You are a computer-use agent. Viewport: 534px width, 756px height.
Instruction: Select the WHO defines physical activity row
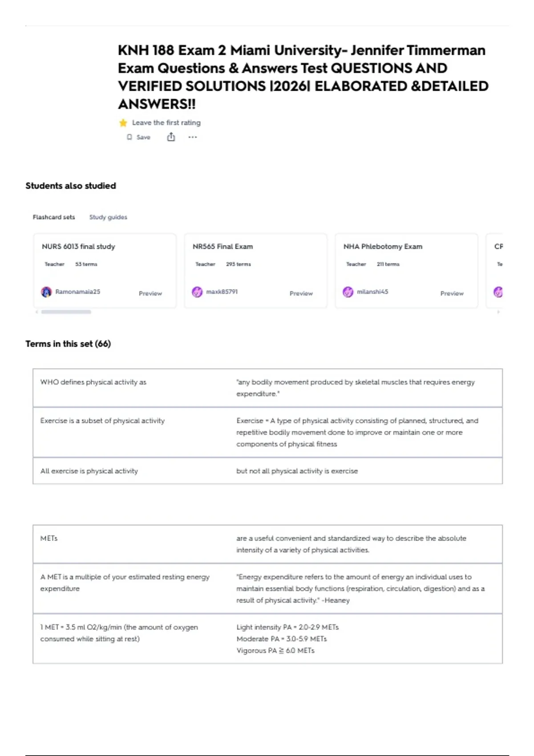(x=267, y=388)
